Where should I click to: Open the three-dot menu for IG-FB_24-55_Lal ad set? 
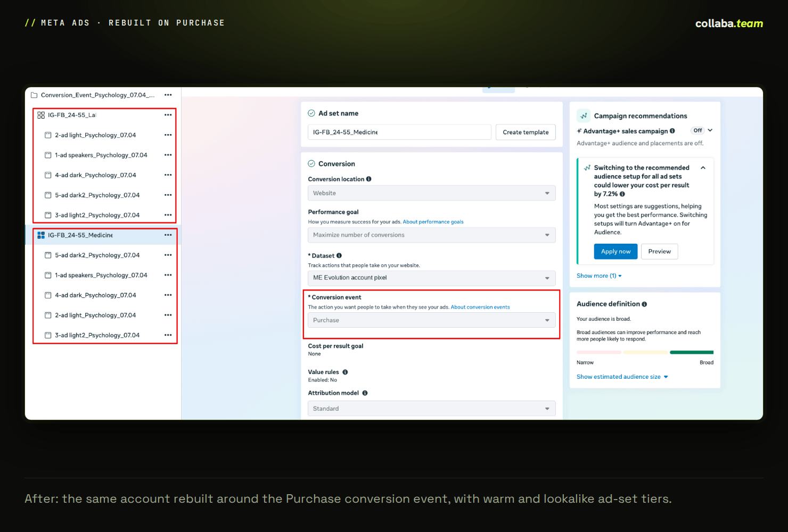[168, 115]
